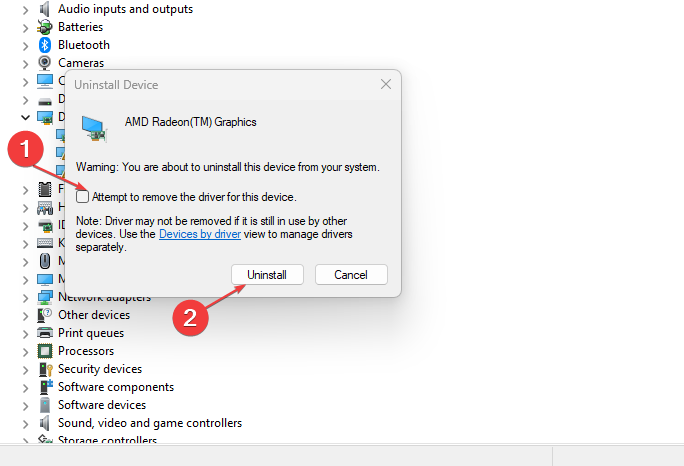
Task: Select the 'Print queues' label
Action: 91,333
